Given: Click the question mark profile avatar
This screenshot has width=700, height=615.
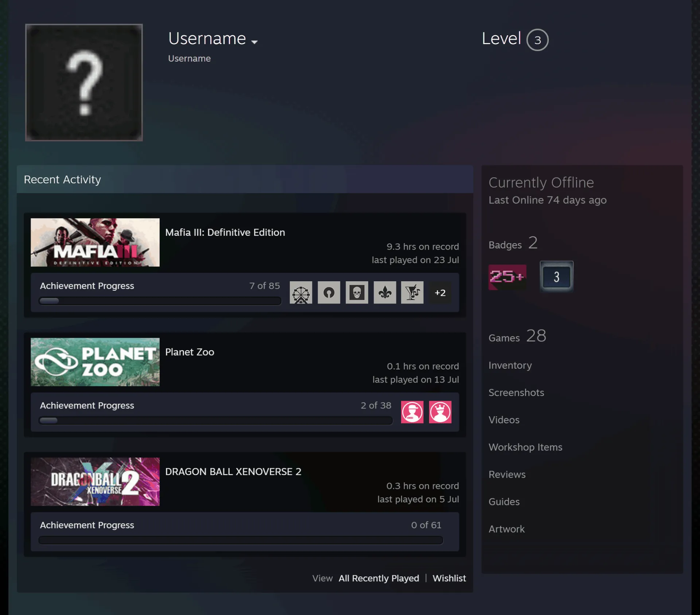Looking at the screenshot, I should [84, 82].
